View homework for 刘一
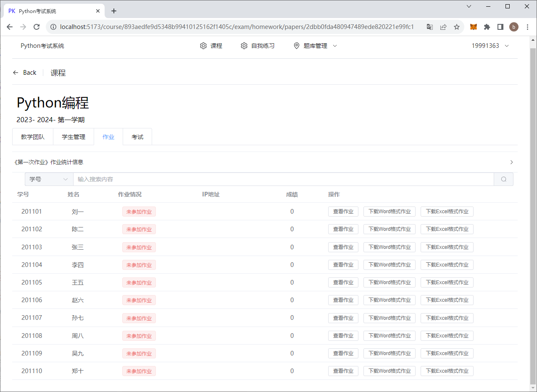Image resolution: width=537 pixels, height=392 pixels. click(x=343, y=212)
